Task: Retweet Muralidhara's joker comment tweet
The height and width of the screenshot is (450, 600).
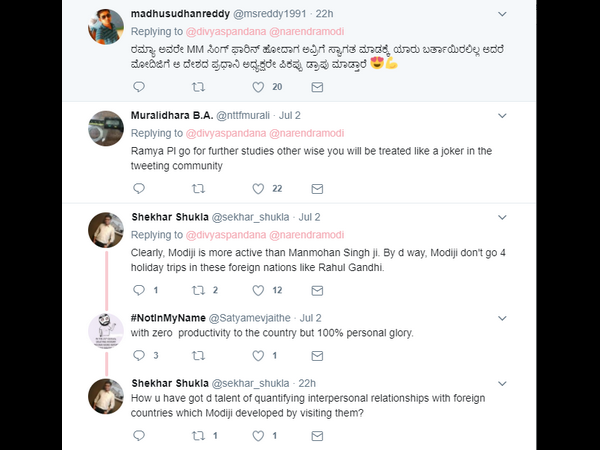Action: click(x=197, y=188)
